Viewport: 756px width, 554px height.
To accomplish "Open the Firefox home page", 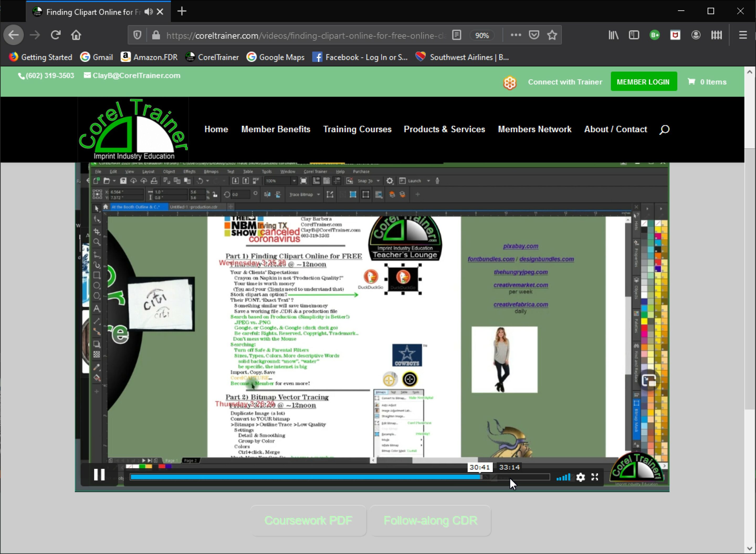I will click(76, 35).
